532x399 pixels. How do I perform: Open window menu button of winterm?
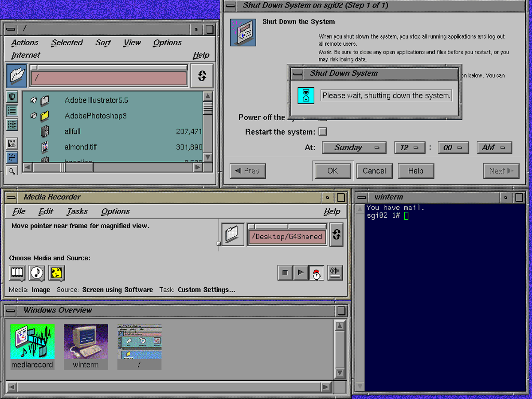(362, 198)
